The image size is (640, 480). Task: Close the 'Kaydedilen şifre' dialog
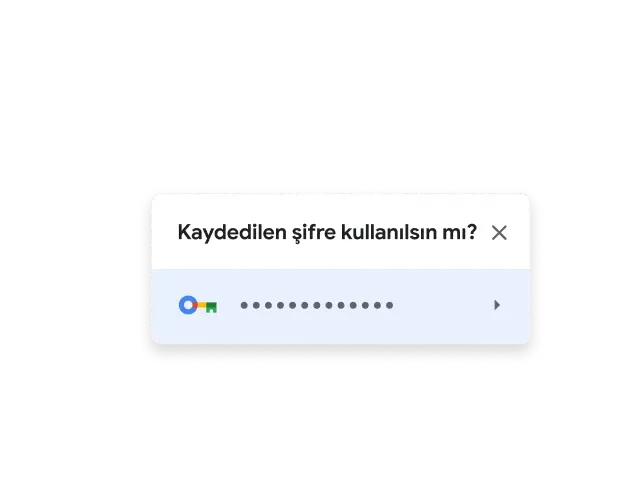499,233
